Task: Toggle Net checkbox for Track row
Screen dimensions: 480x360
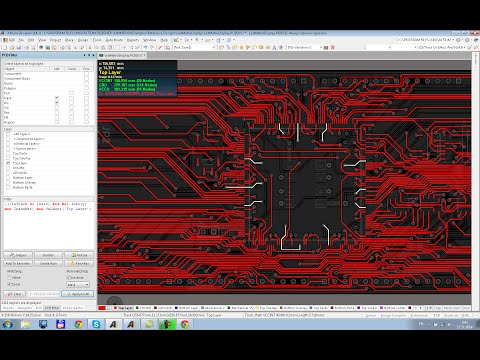Action: [x=57, y=98]
